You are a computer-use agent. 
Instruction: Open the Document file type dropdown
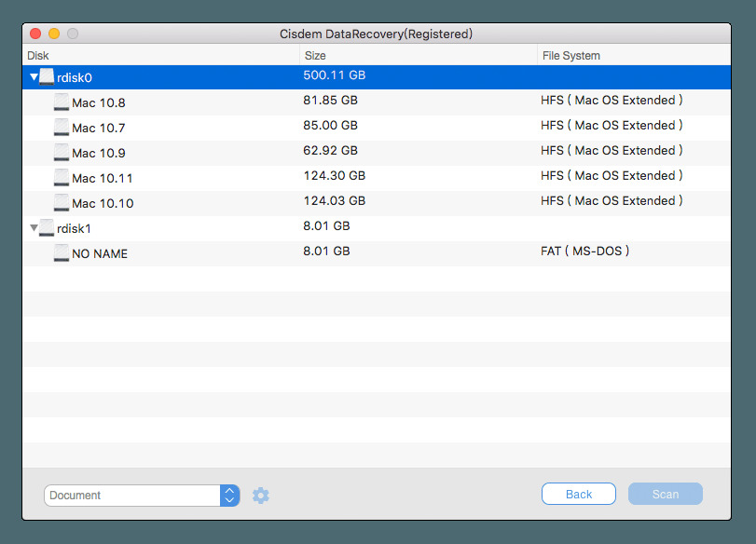coord(229,496)
